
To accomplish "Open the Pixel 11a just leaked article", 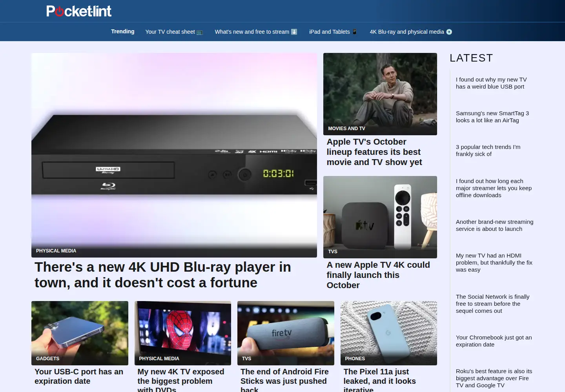I will coord(380,380).
